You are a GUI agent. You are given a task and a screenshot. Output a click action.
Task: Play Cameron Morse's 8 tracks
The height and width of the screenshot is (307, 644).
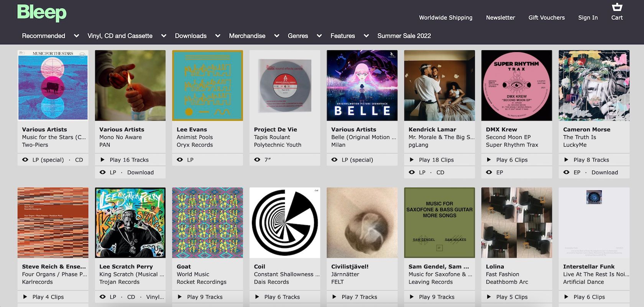[591, 160]
